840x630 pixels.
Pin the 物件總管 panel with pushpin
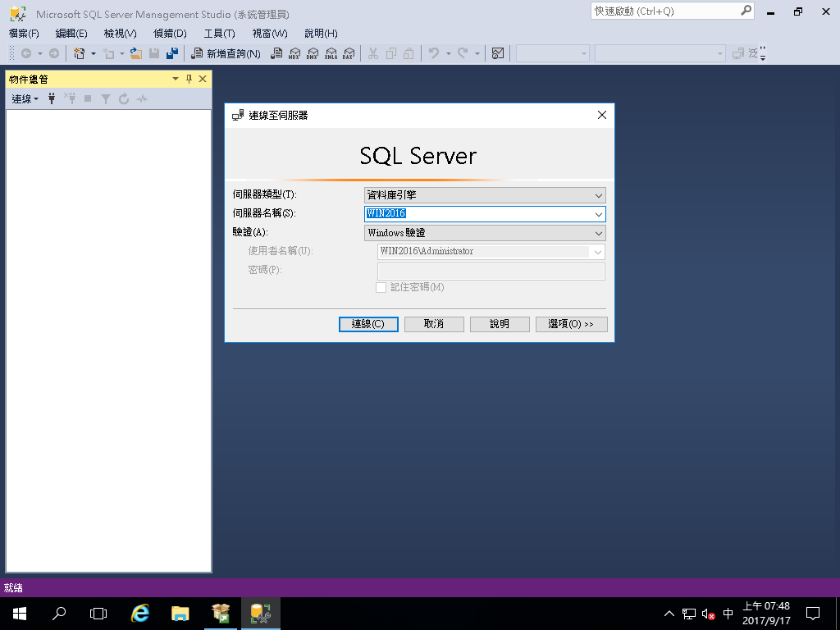pyautogui.click(x=189, y=80)
